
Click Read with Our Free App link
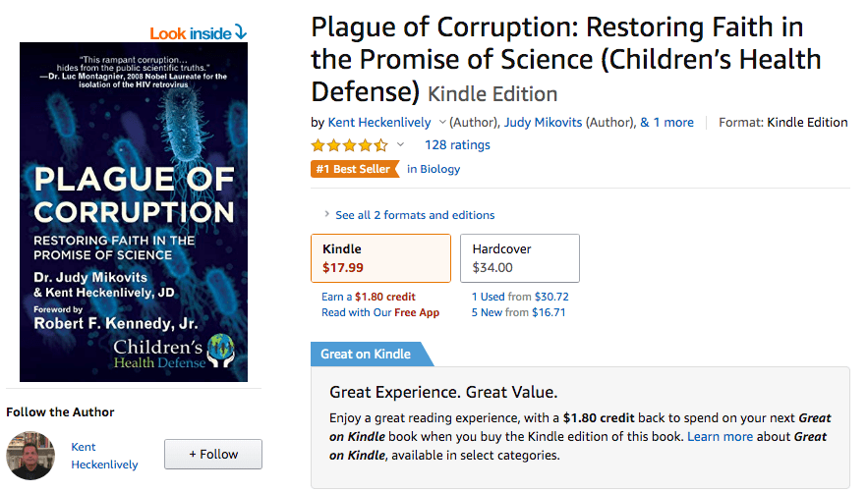pos(380,312)
